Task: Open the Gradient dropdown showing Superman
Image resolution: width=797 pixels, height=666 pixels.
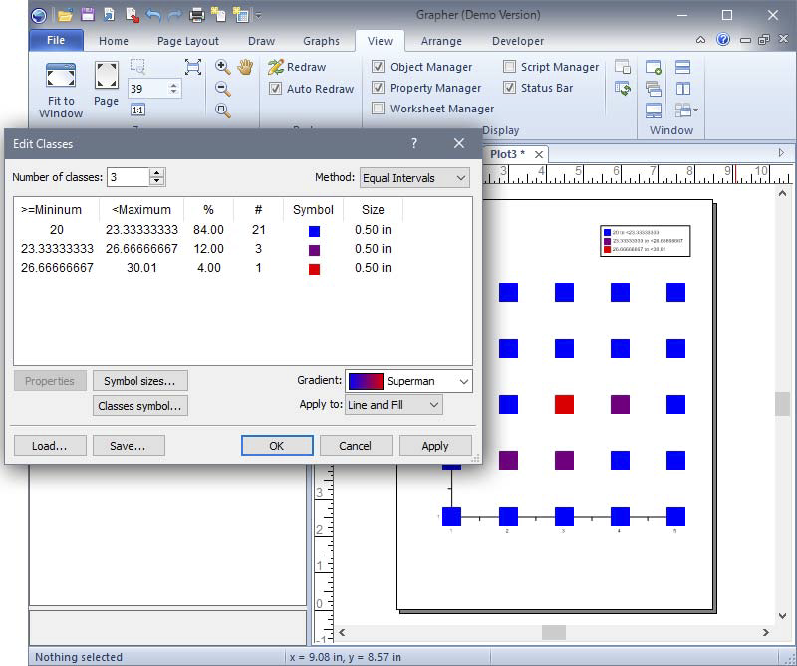Action: coord(409,381)
